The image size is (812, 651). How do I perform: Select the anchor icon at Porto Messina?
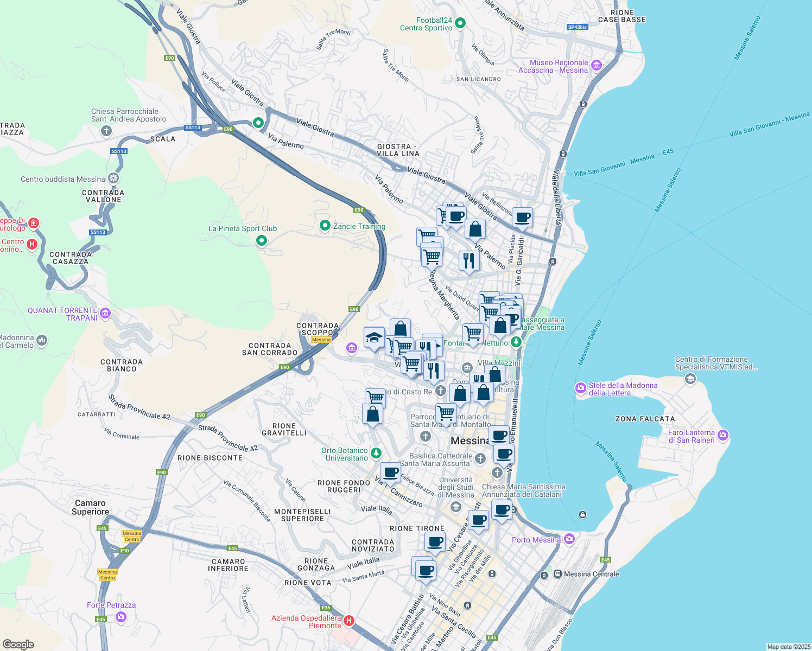click(x=569, y=539)
